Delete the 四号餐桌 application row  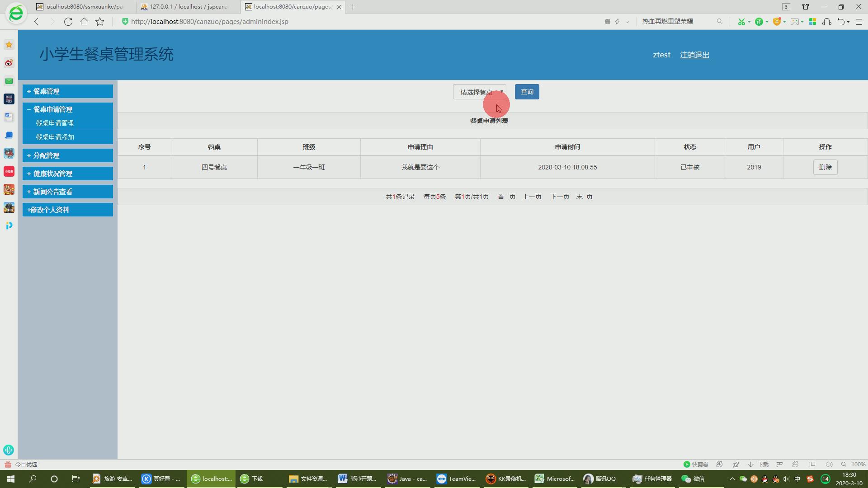click(825, 167)
